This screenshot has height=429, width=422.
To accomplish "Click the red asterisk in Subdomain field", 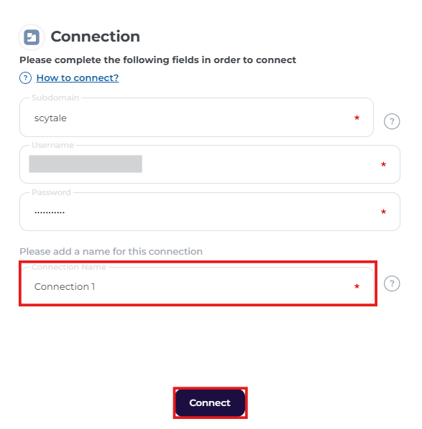I will pos(357,118).
